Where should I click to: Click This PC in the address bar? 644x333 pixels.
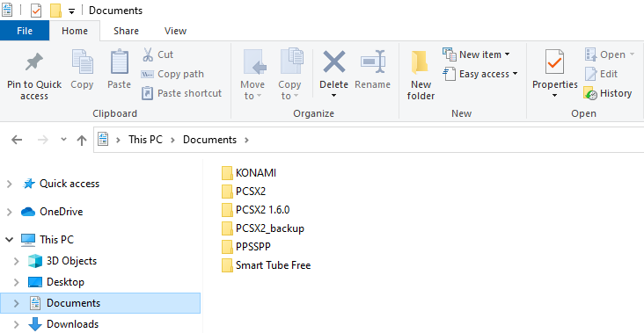(145, 140)
